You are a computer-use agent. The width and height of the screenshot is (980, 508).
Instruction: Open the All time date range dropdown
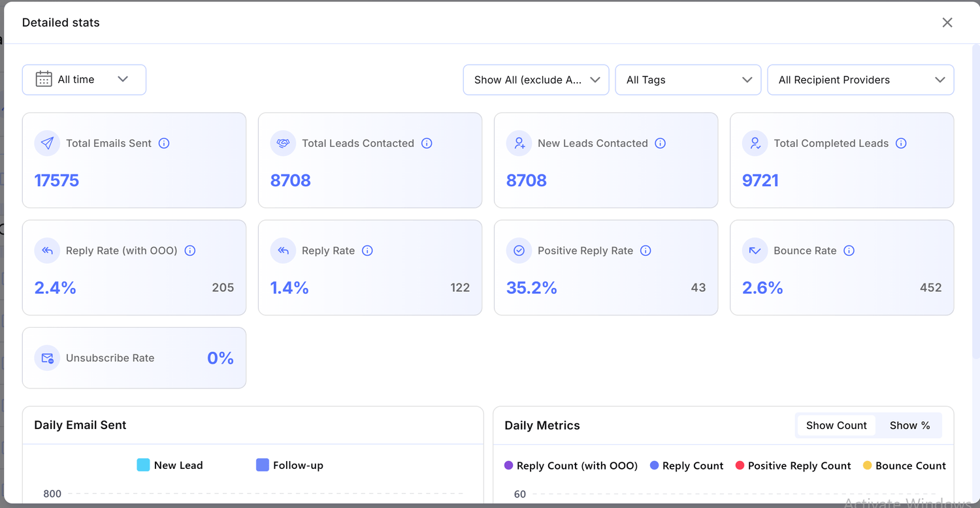click(x=84, y=80)
